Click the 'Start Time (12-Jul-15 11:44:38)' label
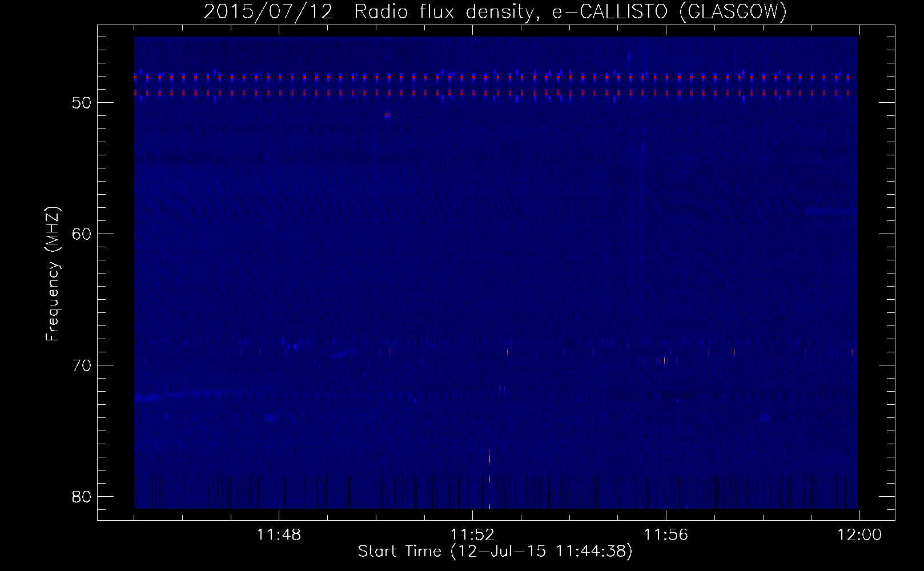Image resolution: width=924 pixels, height=571 pixels. pos(495,552)
